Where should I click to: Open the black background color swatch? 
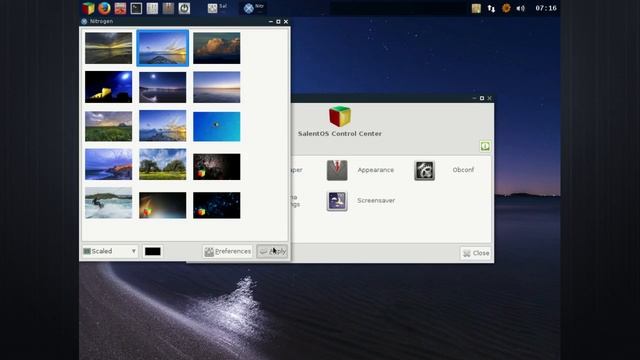(x=153, y=251)
